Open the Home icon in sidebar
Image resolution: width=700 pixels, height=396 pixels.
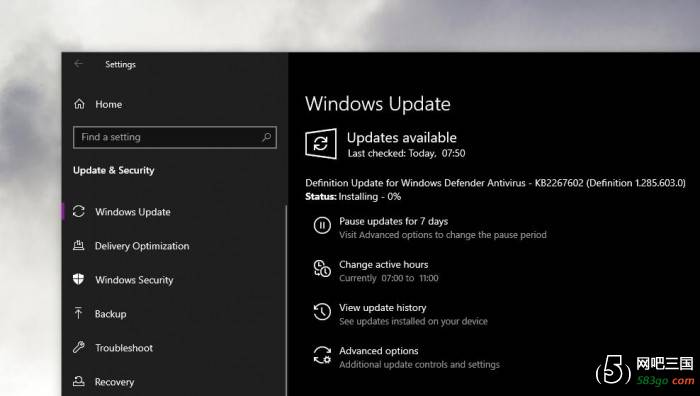tap(79, 104)
